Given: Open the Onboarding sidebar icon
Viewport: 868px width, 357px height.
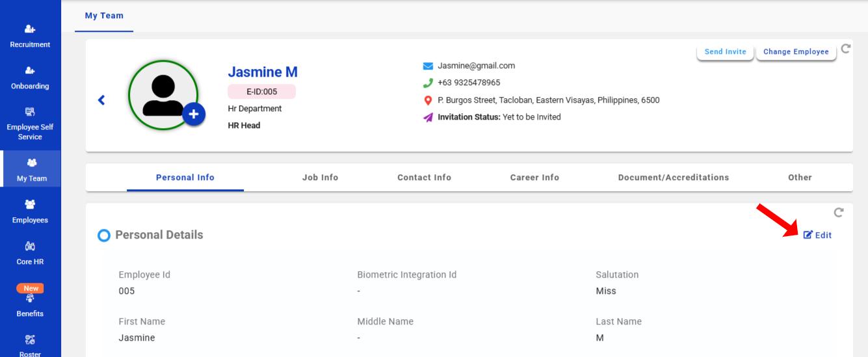Looking at the screenshot, I should pyautogui.click(x=30, y=77).
